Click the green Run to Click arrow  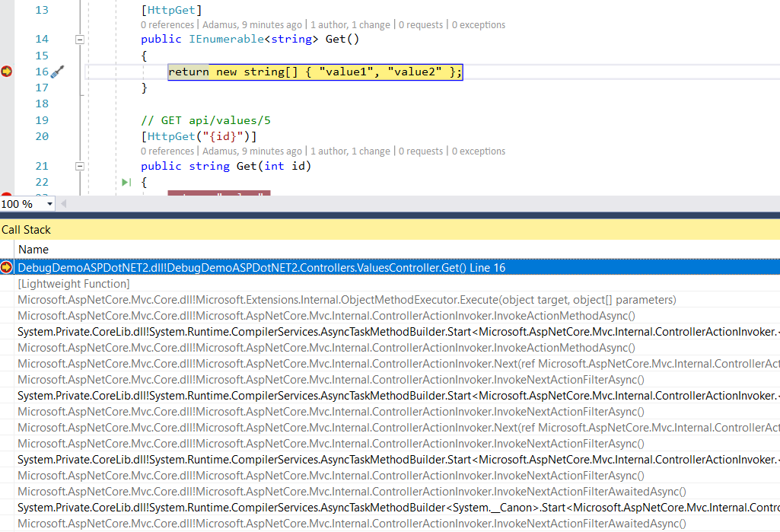(x=126, y=183)
